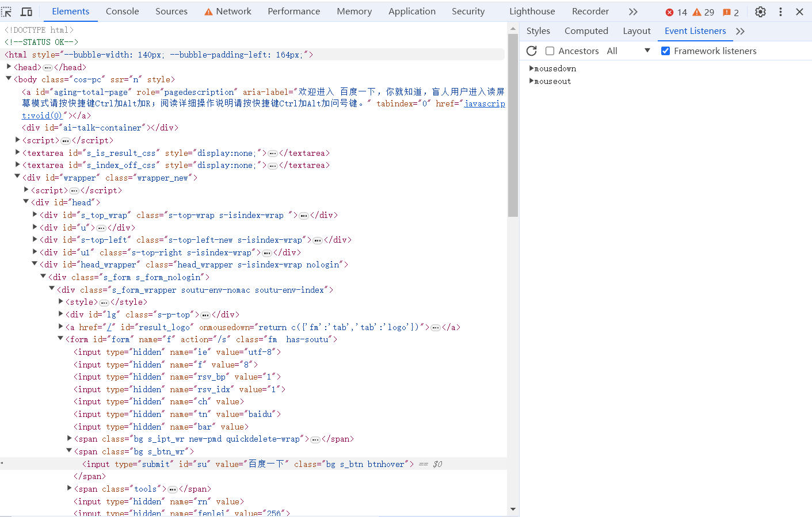Refresh event listeners with the reload icon
This screenshot has width=812, height=517.
pos(532,51)
